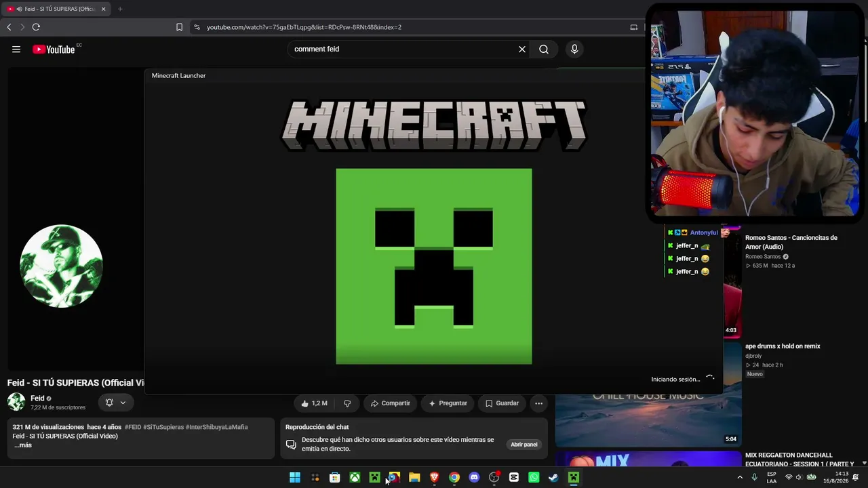This screenshot has height=488, width=868.
Task: Open the ape drums x hold on remix video
Action: tap(783, 346)
